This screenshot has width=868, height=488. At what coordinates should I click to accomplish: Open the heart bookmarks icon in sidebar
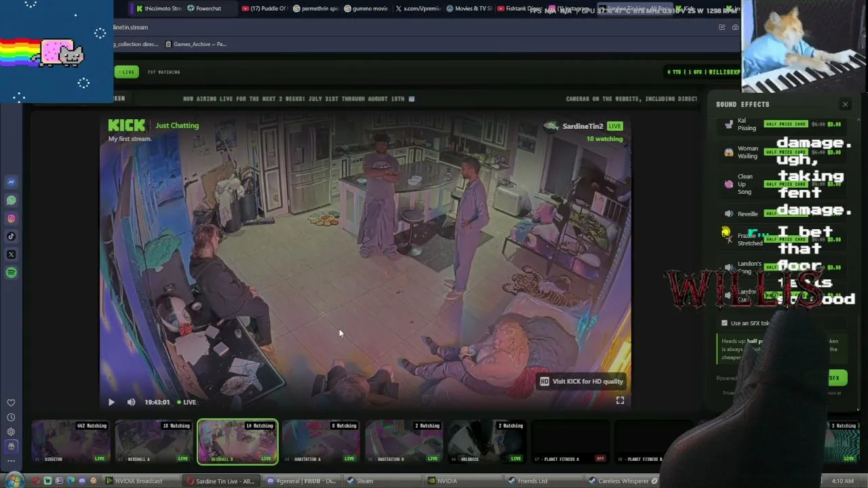tap(11, 403)
